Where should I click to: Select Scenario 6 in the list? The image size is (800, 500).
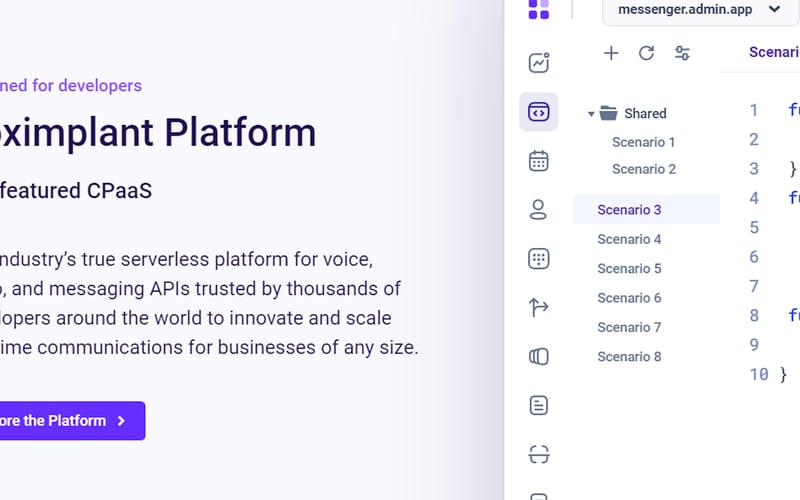click(629, 297)
